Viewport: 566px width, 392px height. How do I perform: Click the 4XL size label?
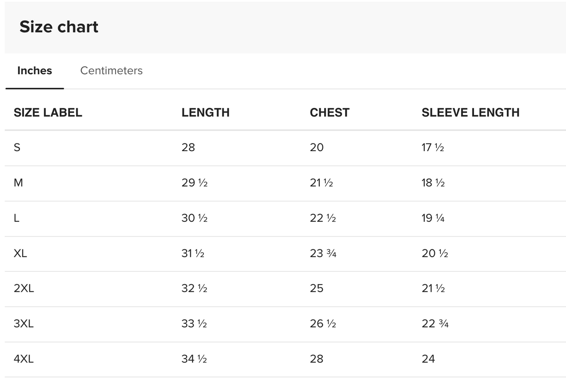[24, 359]
